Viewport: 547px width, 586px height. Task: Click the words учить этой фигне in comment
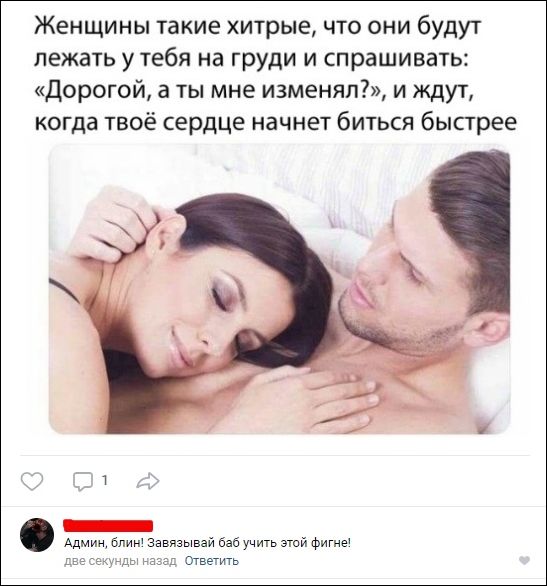(297, 543)
